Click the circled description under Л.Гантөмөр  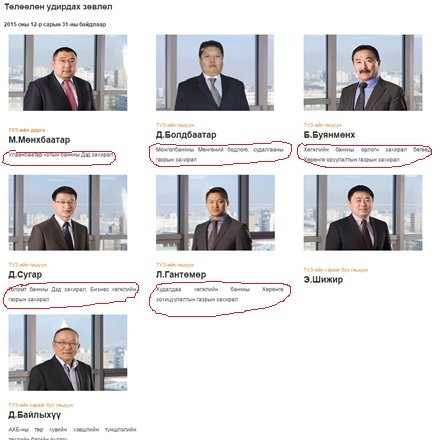click(220, 294)
